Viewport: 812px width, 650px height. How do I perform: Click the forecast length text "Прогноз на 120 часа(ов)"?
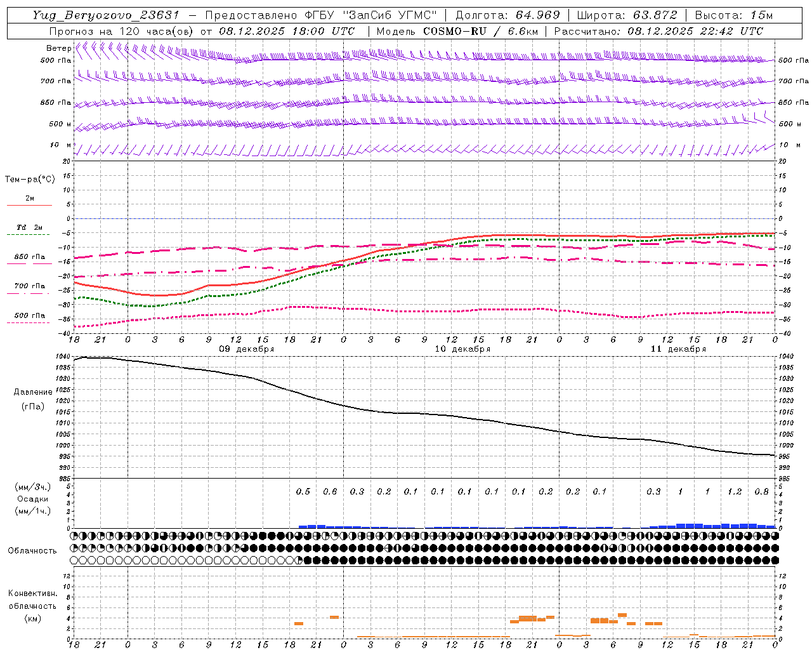[121, 31]
